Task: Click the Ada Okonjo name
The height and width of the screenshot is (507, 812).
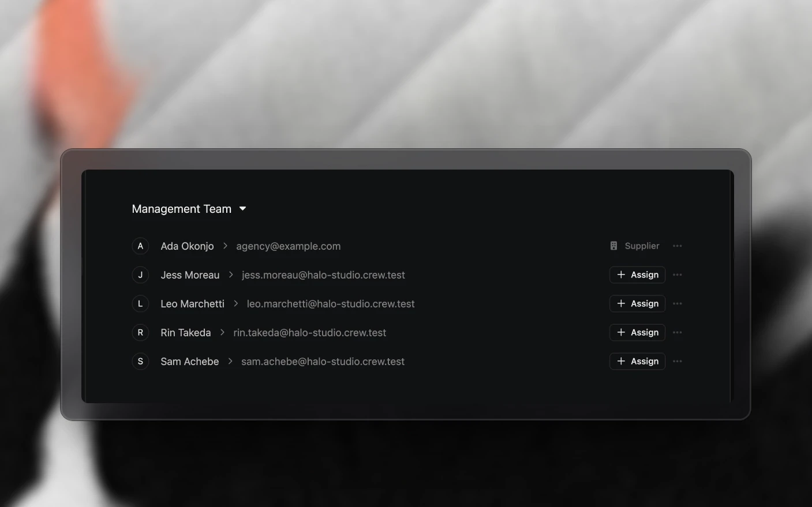Action: [187, 246]
